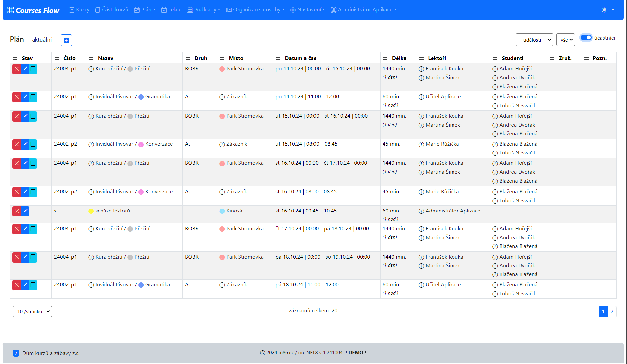Click info icon next to Administrátor Aplikace lecturer
Image resolution: width=627 pixels, height=364 pixels.
(421, 211)
